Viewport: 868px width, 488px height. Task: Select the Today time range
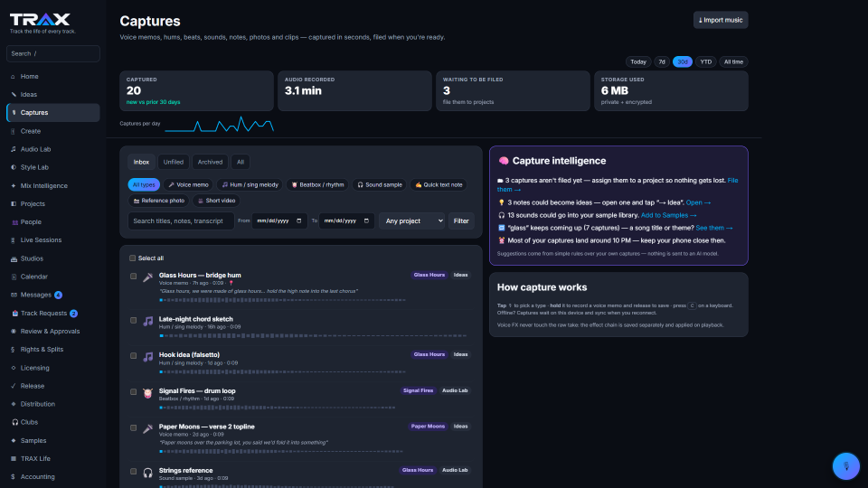click(638, 62)
